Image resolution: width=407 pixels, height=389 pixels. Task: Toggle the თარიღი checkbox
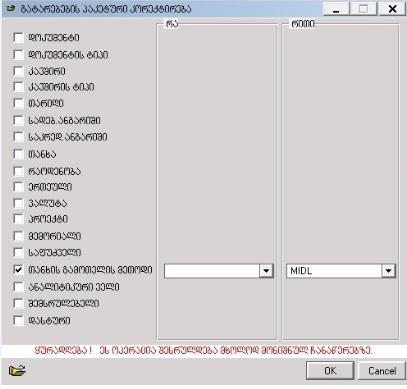(19, 103)
